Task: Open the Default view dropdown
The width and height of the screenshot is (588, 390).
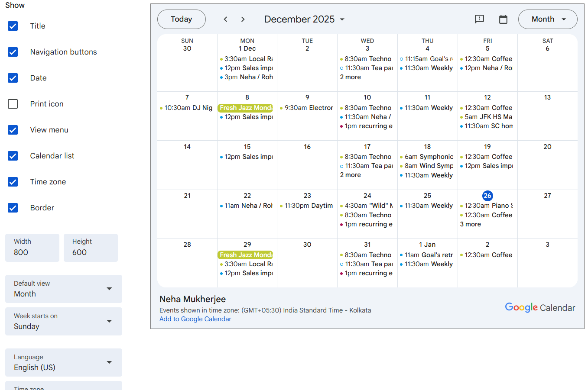Action: [x=64, y=289]
